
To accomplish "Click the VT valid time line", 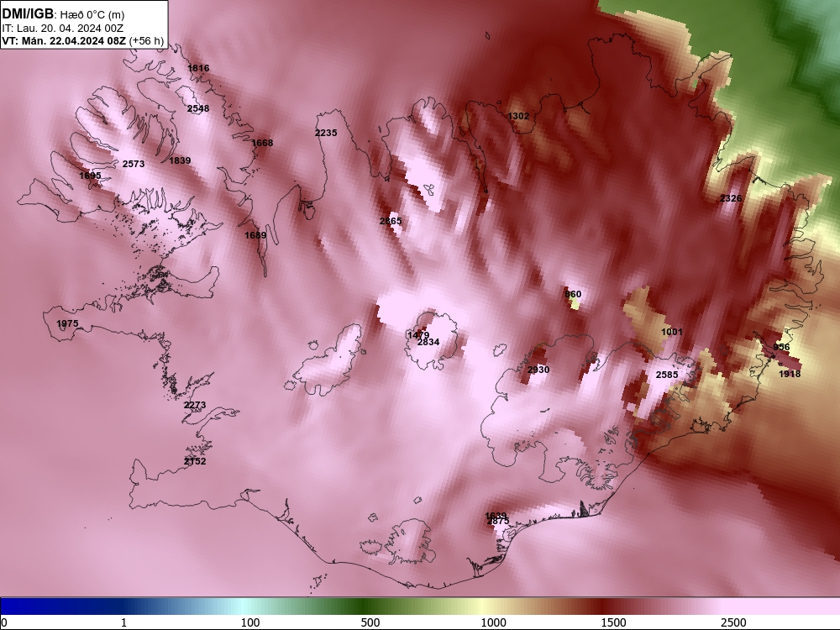I will coord(83,41).
